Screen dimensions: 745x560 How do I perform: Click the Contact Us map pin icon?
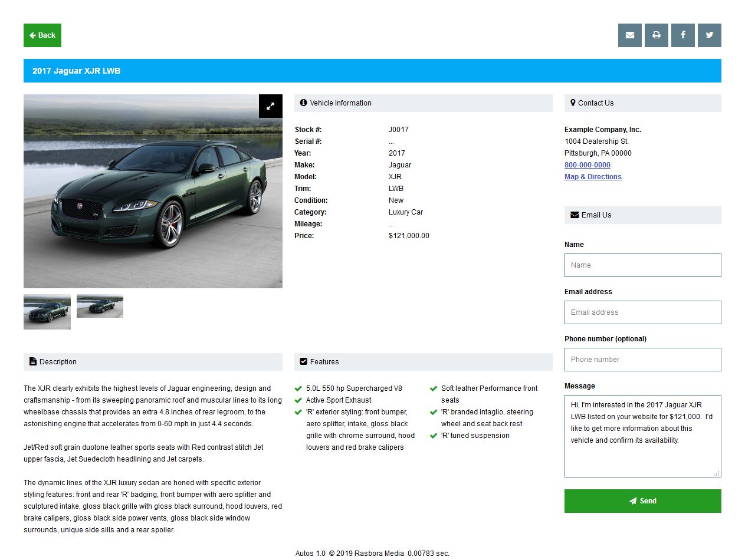pyautogui.click(x=573, y=103)
